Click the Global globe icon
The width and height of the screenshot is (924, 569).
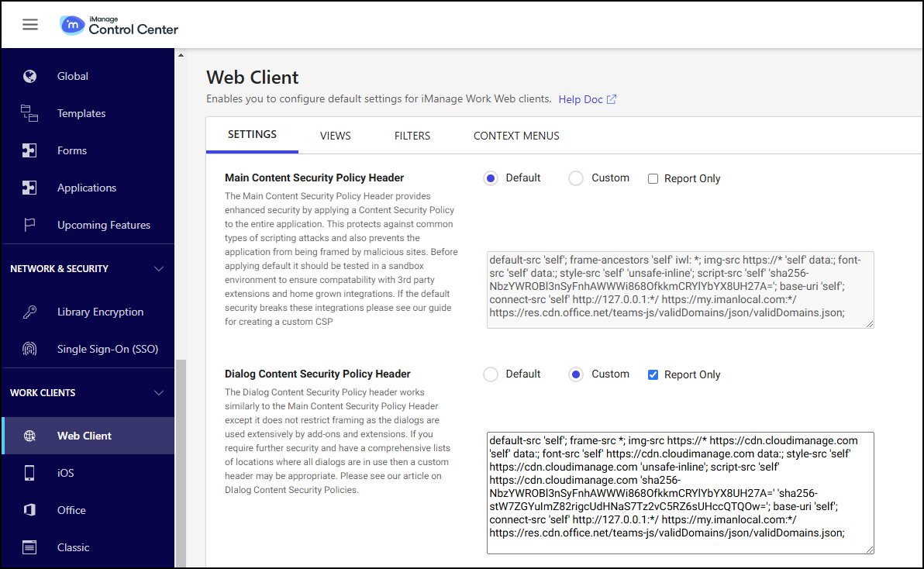(29, 76)
